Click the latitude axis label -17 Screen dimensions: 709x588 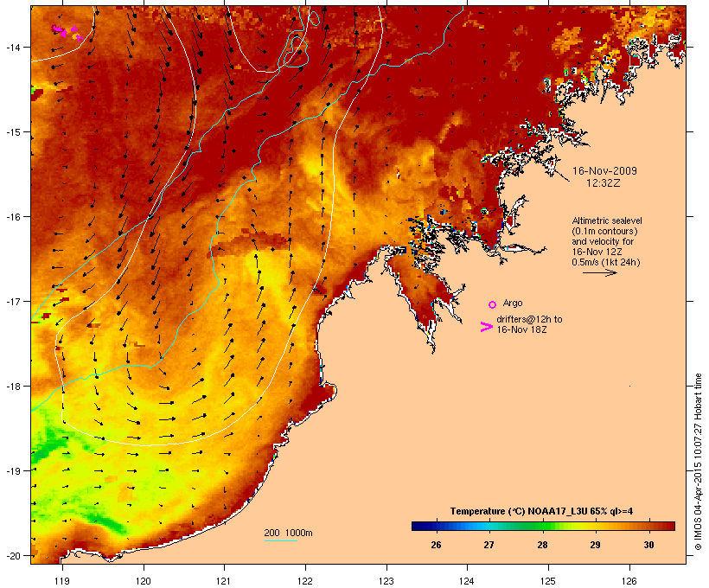pyautogui.click(x=12, y=301)
